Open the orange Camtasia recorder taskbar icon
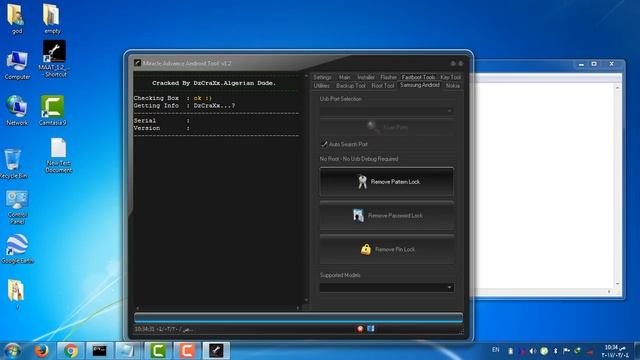640x360 pixels. (x=187, y=351)
